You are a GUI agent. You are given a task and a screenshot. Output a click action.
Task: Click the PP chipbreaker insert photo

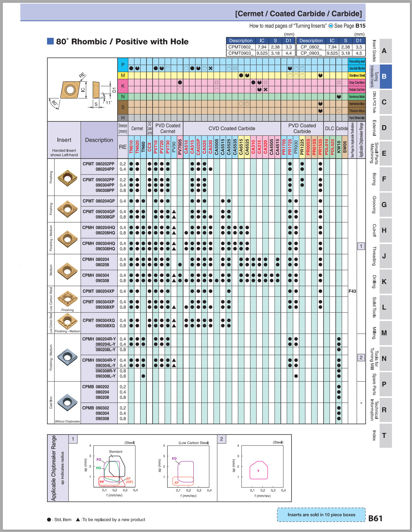[67, 178]
